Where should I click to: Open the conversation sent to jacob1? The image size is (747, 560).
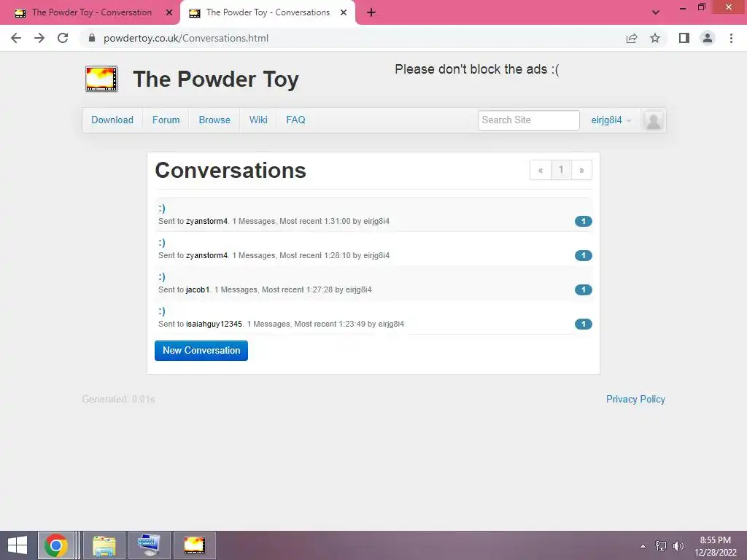[162, 276]
